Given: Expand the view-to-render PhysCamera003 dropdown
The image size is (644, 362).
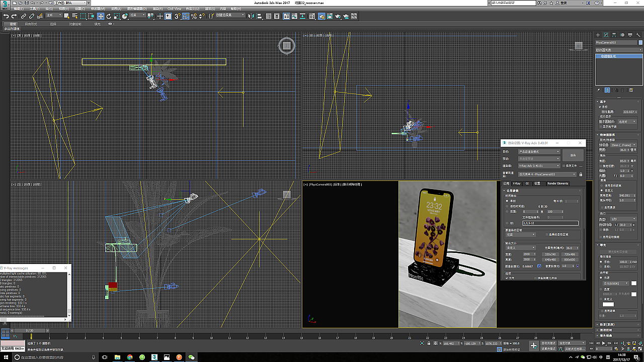Looking at the screenshot, I should pos(547,174).
